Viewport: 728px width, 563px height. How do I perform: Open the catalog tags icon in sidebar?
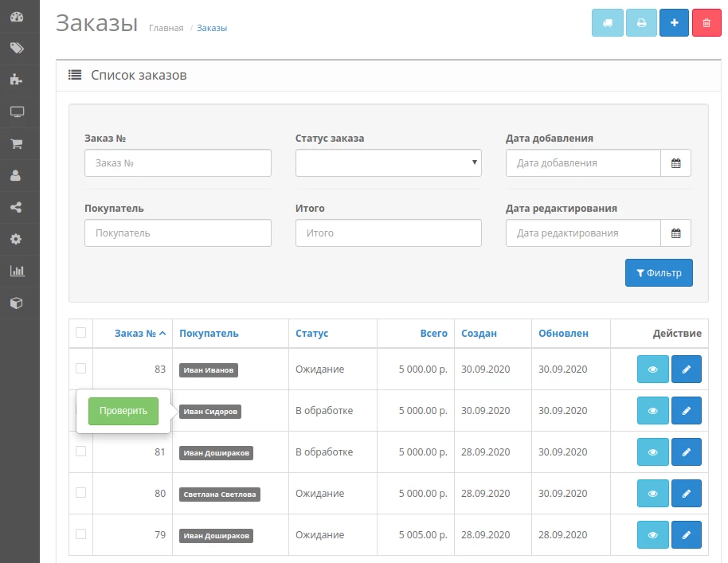coord(17,48)
